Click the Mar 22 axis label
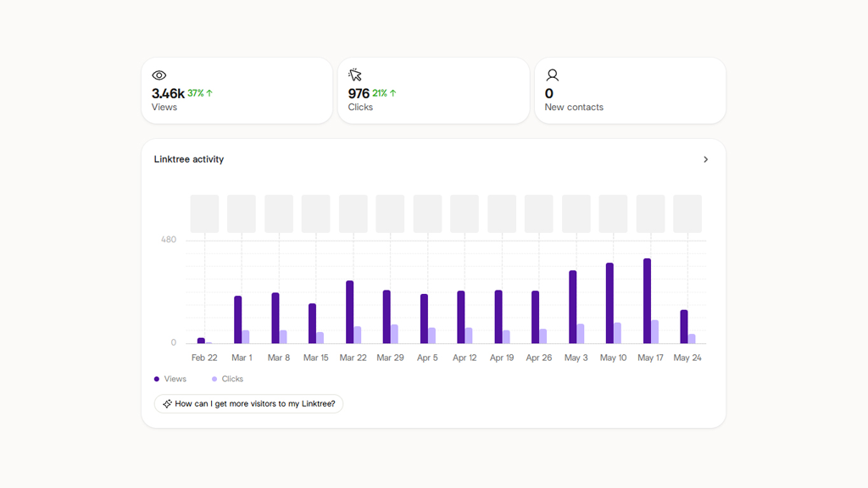The image size is (868, 488). [353, 358]
